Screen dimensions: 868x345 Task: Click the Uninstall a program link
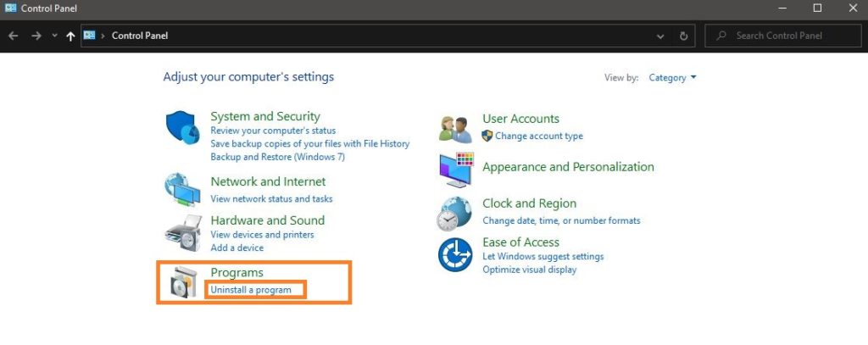tap(251, 290)
